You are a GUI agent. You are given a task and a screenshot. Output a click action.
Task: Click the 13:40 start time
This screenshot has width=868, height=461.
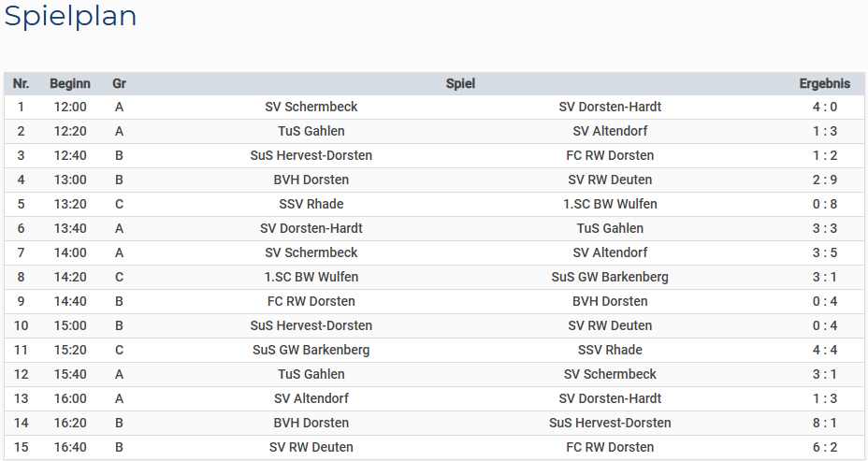point(70,228)
